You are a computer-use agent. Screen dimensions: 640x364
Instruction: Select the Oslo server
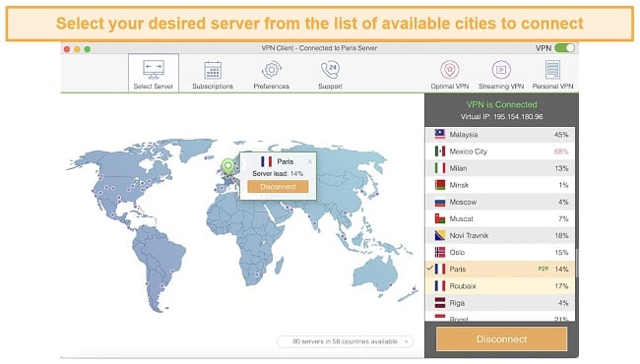tap(500, 252)
